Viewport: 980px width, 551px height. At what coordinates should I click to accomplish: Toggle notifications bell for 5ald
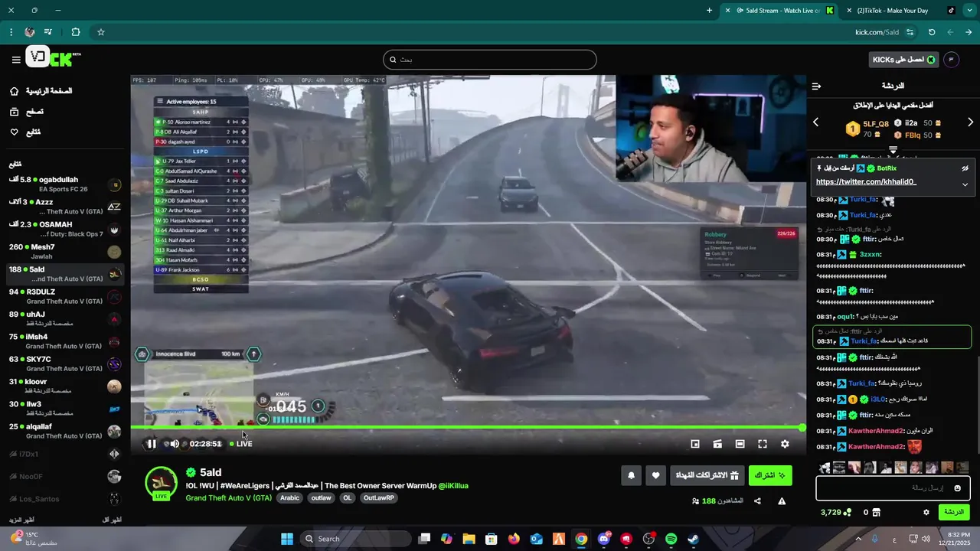631,475
